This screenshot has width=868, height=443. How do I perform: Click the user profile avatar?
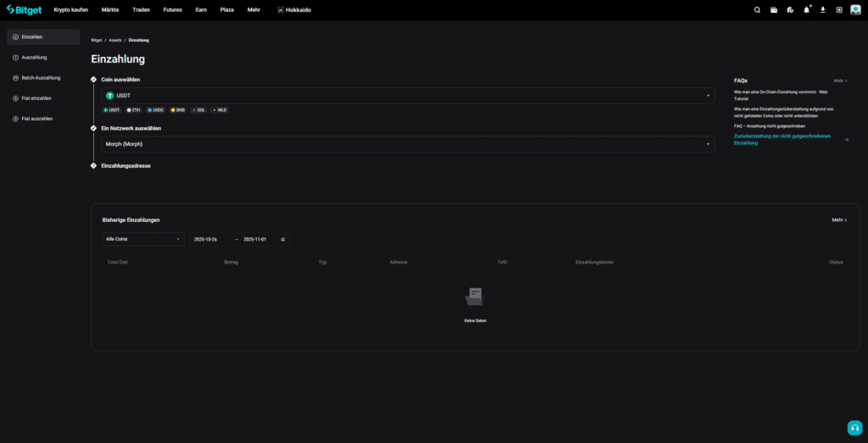(x=855, y=10)
